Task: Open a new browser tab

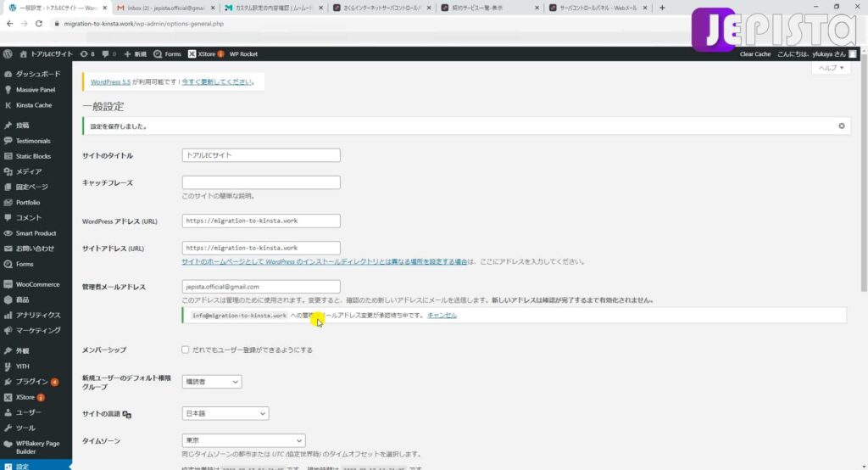Action: (x=662, y=8)
